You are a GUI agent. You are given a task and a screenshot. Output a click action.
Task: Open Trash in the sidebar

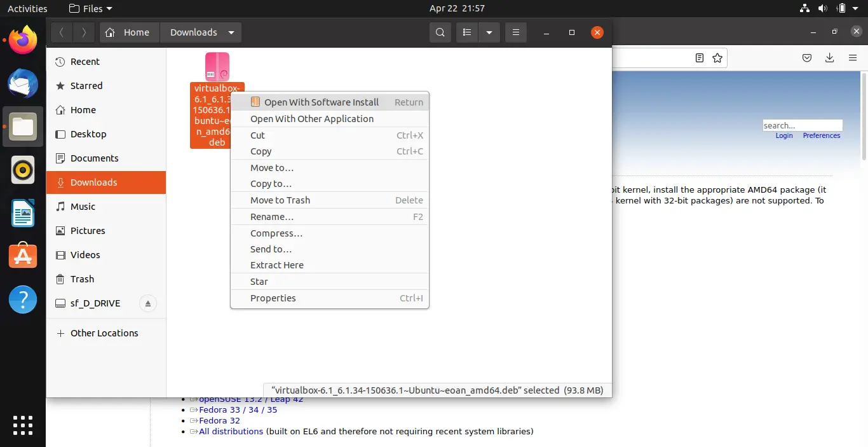[x=106, y=279]
